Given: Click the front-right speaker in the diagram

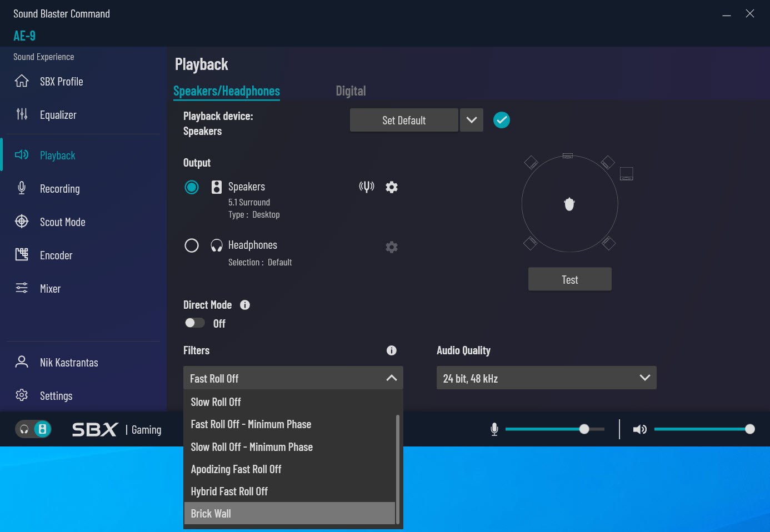Looking at the screenshot, I should click(x=608, y=162).
